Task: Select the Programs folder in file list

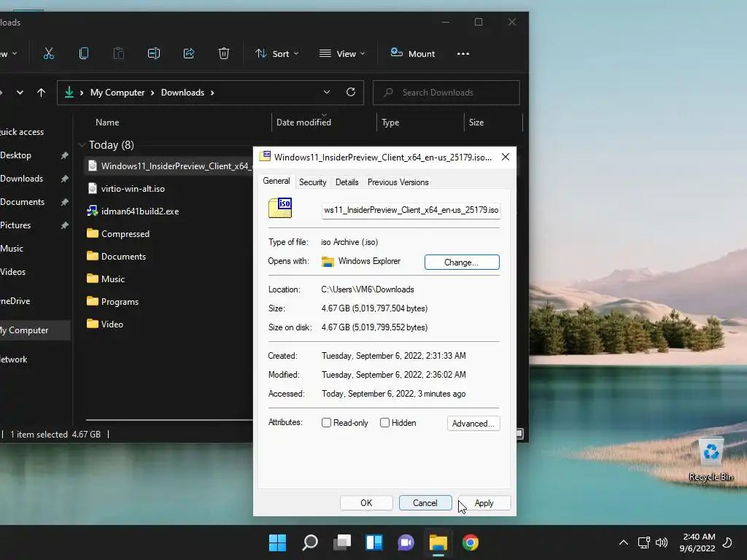Action: click(x=120, y=301)
